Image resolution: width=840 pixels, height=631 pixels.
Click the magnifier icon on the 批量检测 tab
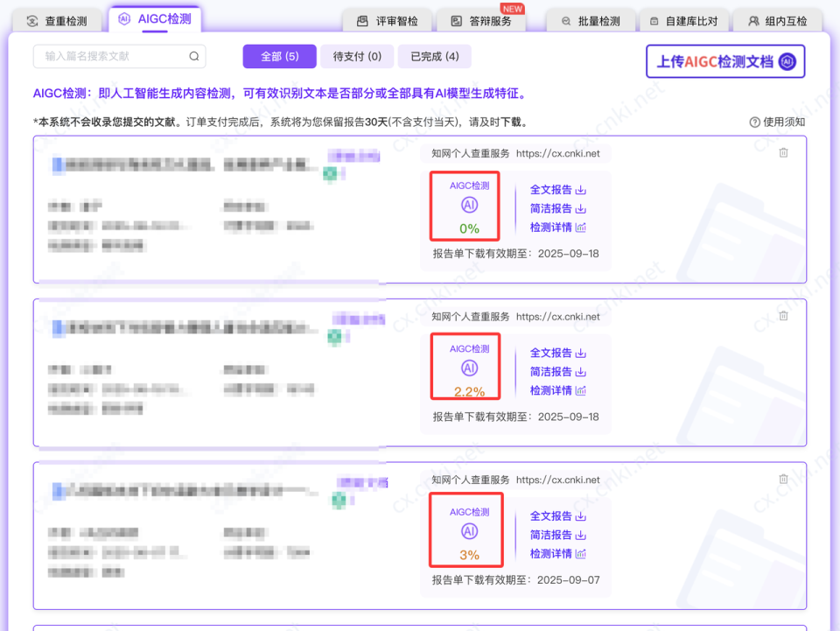568,18
